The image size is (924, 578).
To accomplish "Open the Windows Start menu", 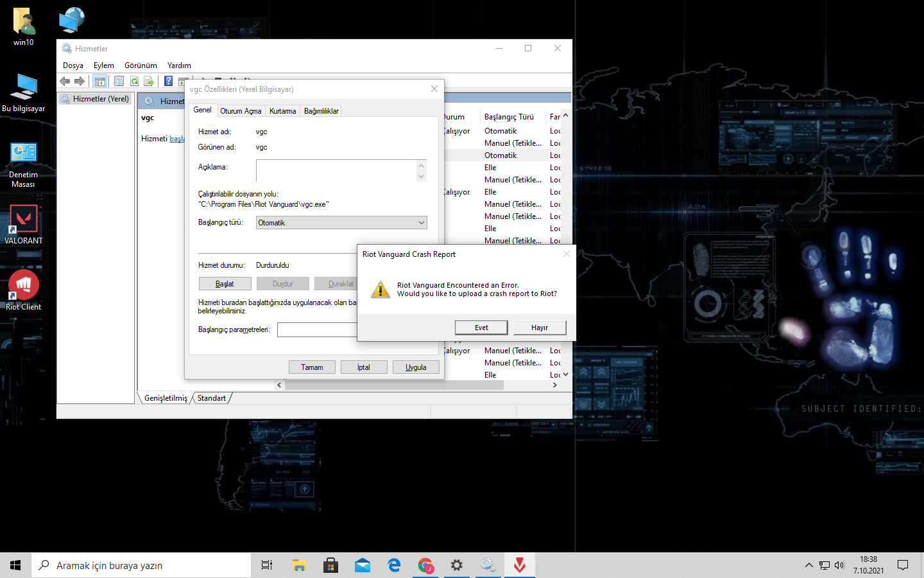I will (15, 565).
